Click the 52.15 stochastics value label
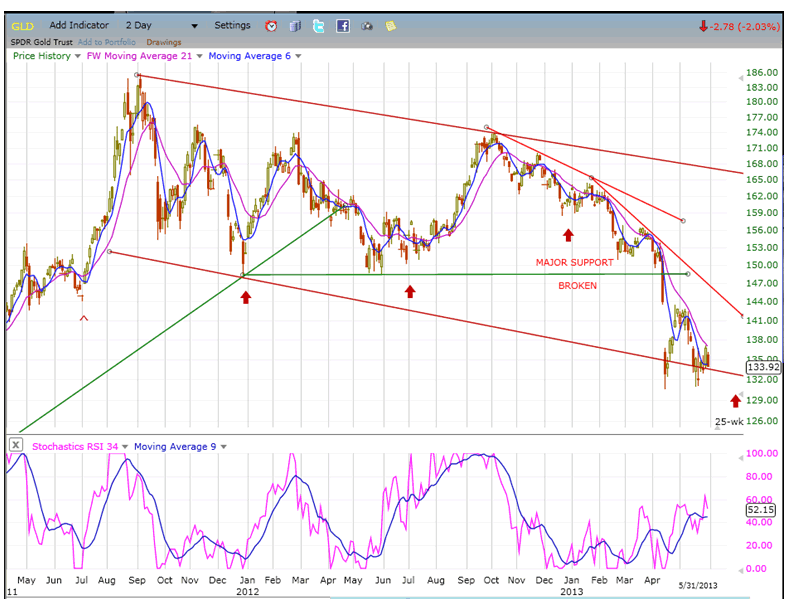This screenshot has height=612, width=789. pos(760,510)
